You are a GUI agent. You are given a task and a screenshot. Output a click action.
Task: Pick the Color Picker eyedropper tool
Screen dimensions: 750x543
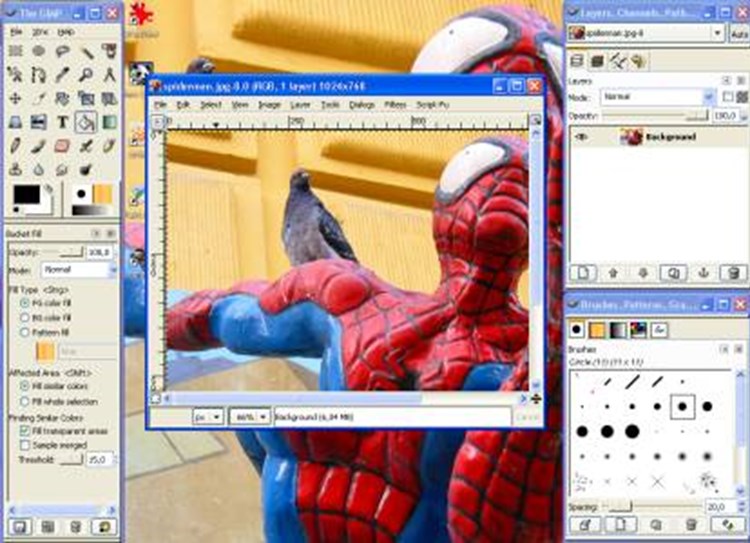click(x=62, y=74)
